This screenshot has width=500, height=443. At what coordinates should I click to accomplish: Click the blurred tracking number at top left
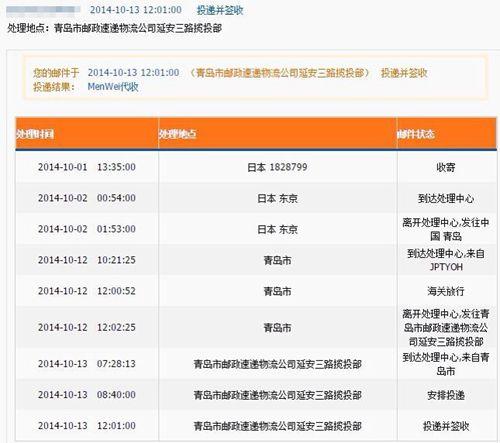pyautogui.click(x=43, y=10)
